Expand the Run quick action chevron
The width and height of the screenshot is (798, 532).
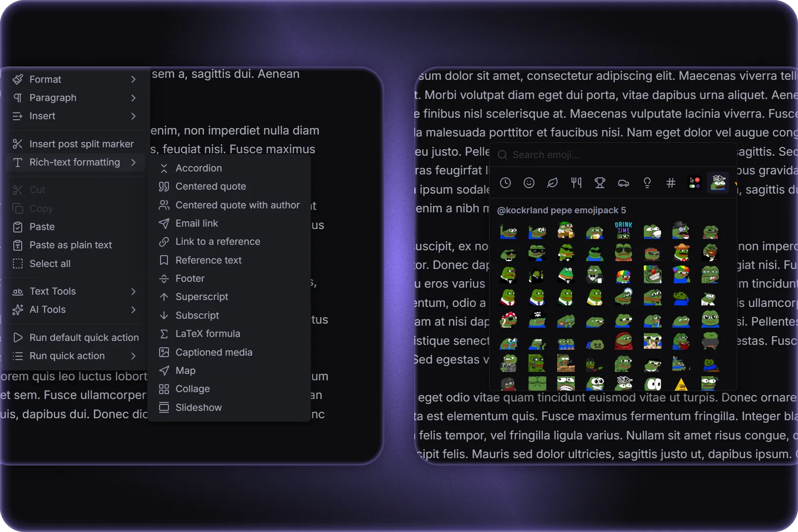(x=133, y=356)
